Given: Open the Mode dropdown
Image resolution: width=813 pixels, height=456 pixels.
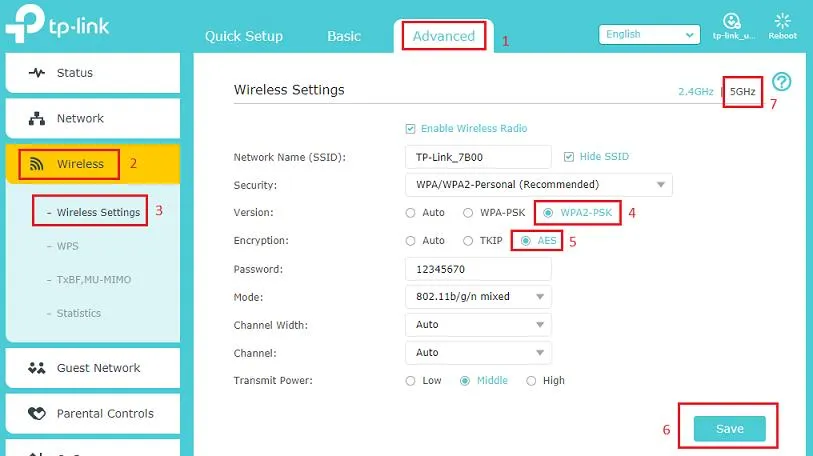Looking at the screenshot, I should coord(478,297).
